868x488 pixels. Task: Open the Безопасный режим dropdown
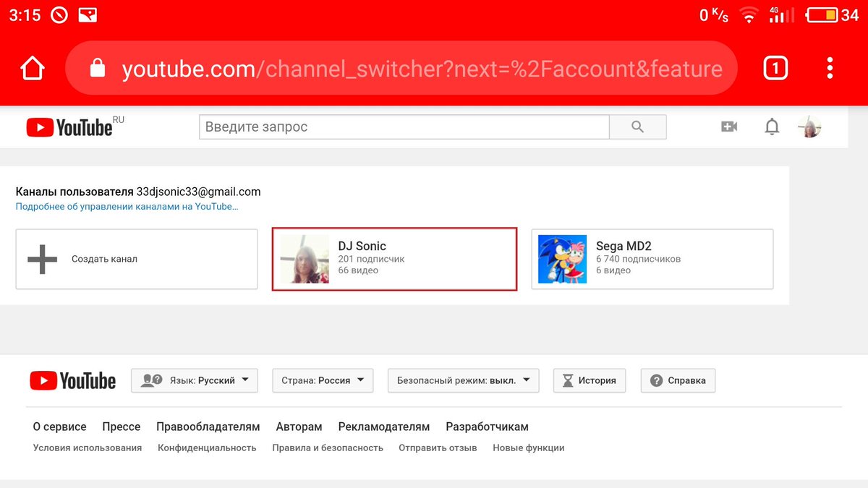(463, 380)
